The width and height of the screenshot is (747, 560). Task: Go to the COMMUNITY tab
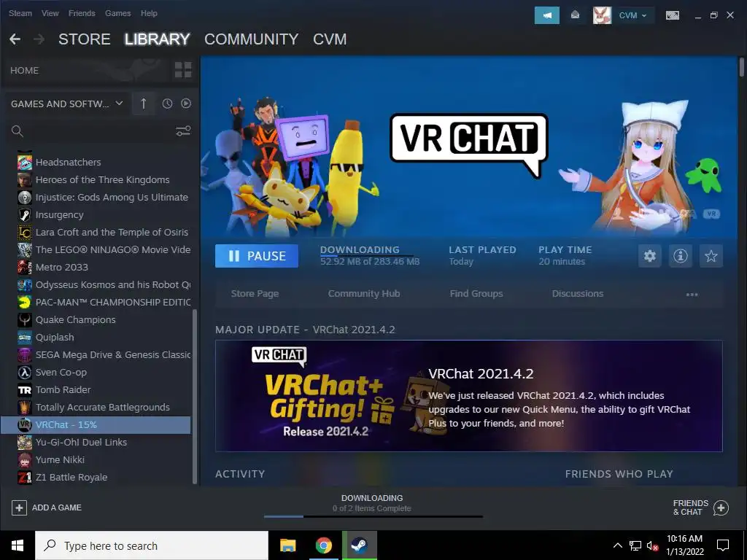coord(251,39)
